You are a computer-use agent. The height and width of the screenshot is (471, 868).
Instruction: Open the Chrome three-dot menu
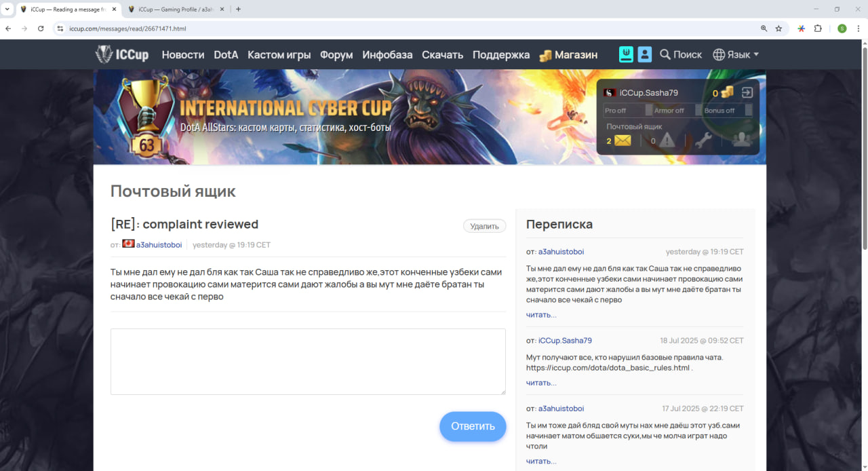(859, 29)
